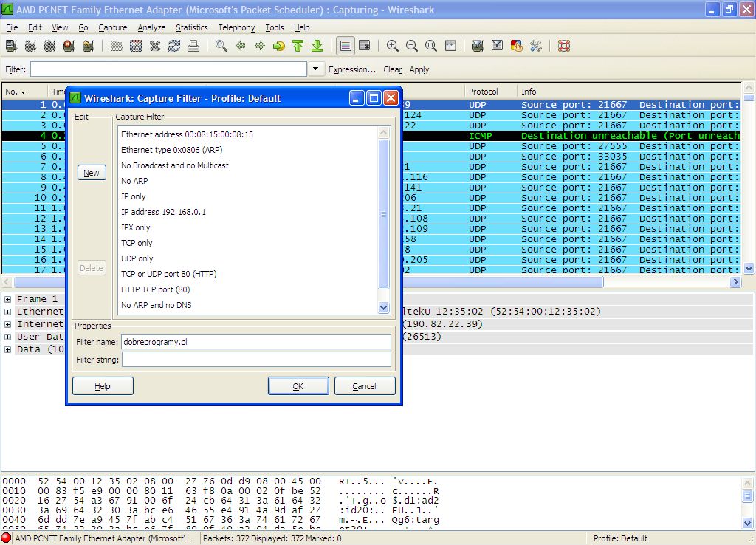Open capture options from the toolbar

pyautogui.click(x=31, y=46)
